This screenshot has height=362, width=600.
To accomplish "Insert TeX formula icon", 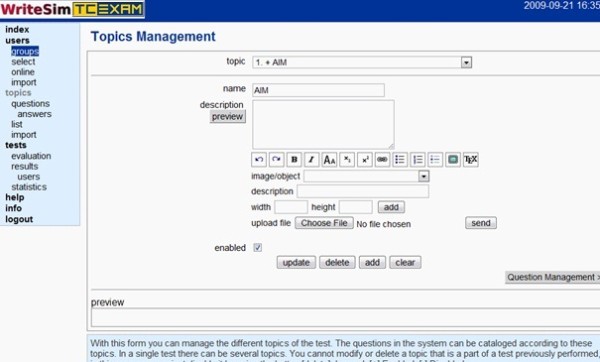I will (471, 159).
